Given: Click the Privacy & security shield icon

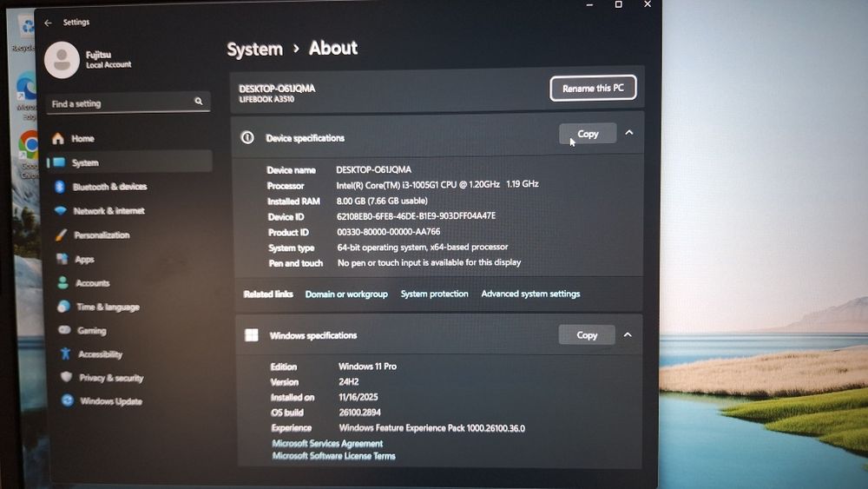Looking at the screenshot, I should coord(67,377).
